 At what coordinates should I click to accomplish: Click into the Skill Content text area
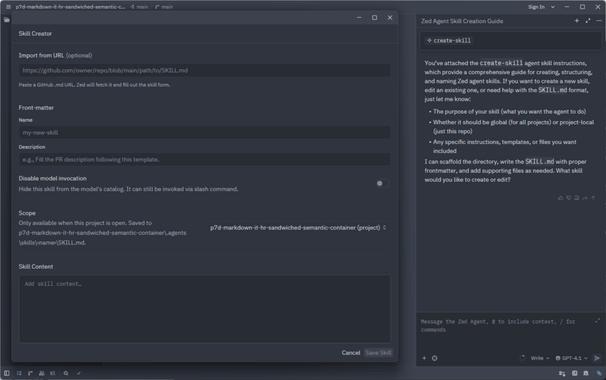pos(204,308)
